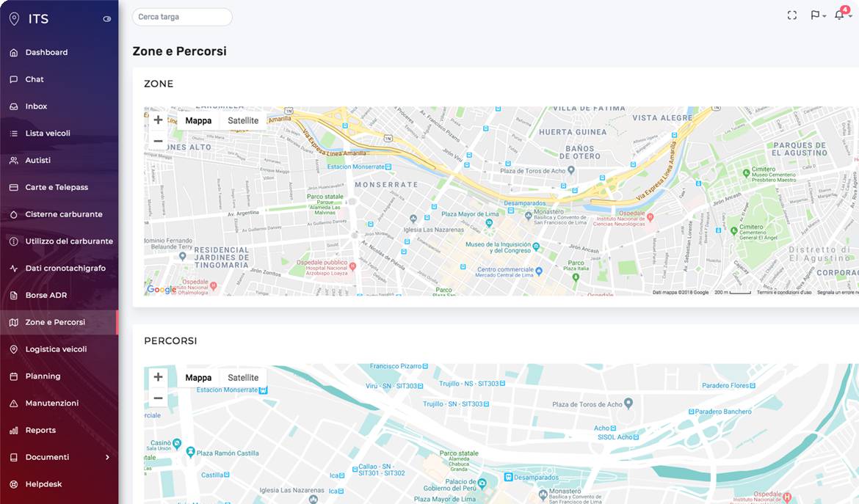
Task: Focus the Cerca targa search field
Action: click(x=182, y=17)
